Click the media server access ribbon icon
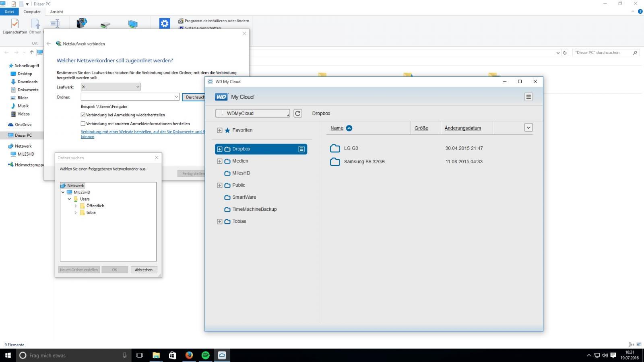Screen dimensions: 644x362 pyautogui.click(x=82, y=23)
